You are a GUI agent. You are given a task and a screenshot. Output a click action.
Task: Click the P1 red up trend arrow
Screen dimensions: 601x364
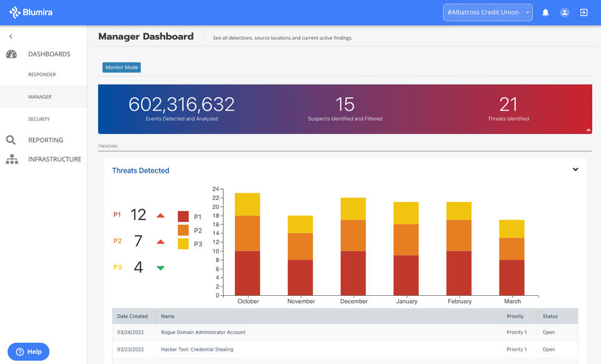pyautogui.click(x=161, y=216)
